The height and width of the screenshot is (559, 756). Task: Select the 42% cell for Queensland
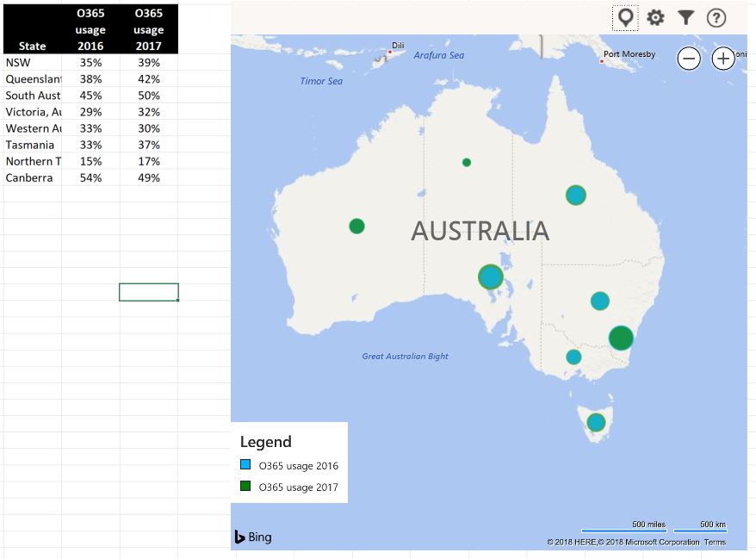point(148,78)
